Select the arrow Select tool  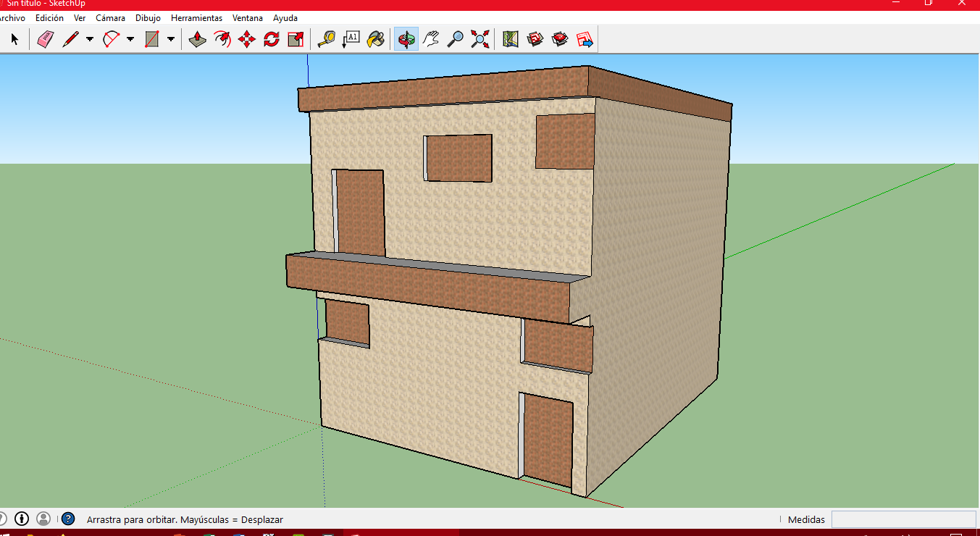(x=14, y=39)
